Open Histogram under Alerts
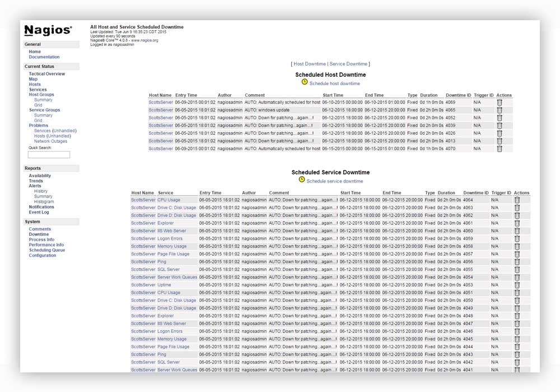Viewport: 560px width, 392px height. (x=44, y=202)
